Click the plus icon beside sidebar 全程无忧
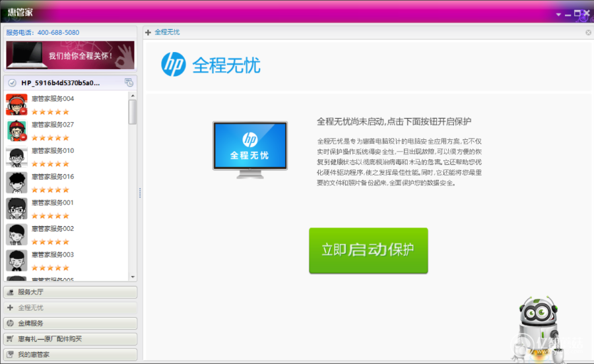The height and width of the screenshot is (364, 594). [x=10, y=308]
